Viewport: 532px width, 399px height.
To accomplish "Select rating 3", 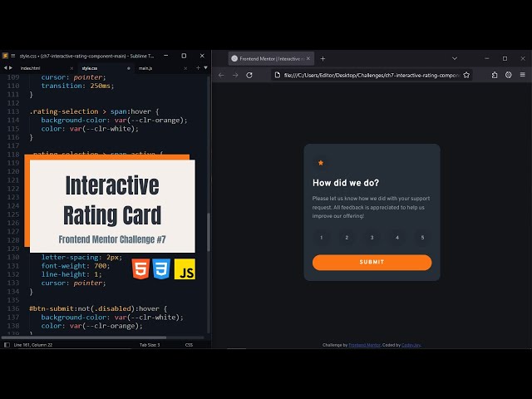I will click(372, 238).
